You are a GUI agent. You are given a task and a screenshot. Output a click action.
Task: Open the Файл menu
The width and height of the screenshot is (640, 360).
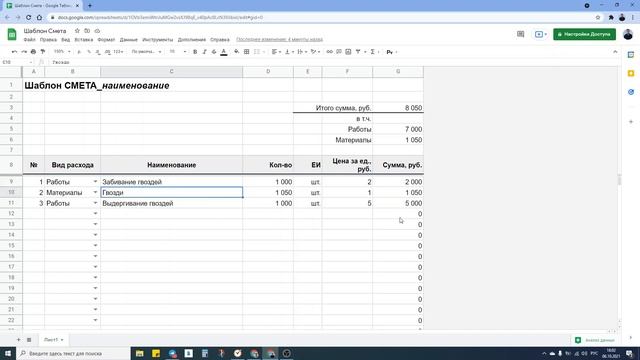[x=29, y=40]
